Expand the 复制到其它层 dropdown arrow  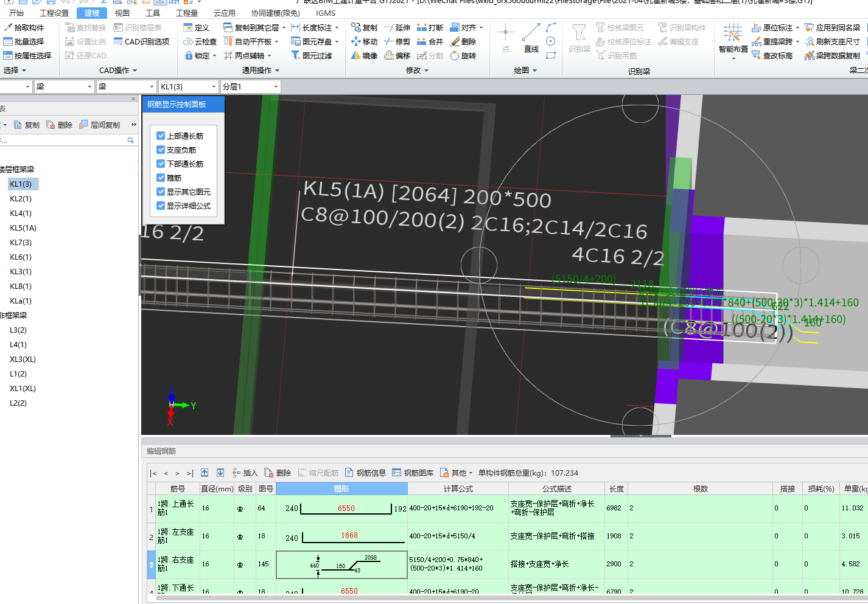click(284, 27)
